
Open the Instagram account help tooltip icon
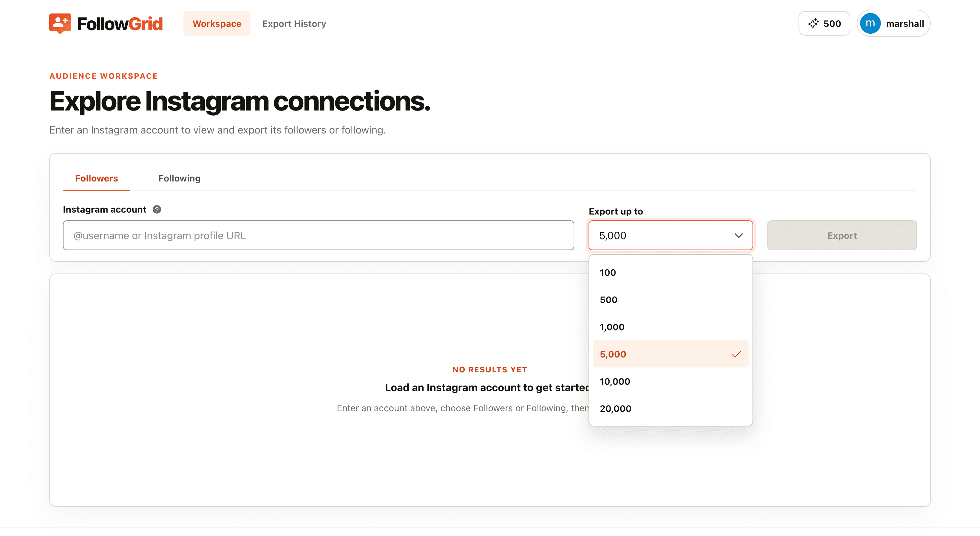tap(157, 210)
